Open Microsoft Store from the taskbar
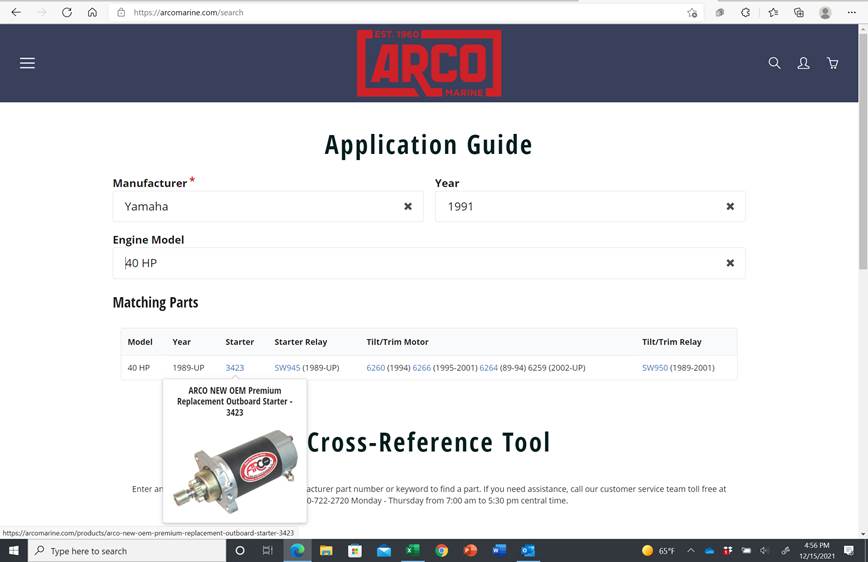This screenshot has width=868, height=562. [355, 551]
